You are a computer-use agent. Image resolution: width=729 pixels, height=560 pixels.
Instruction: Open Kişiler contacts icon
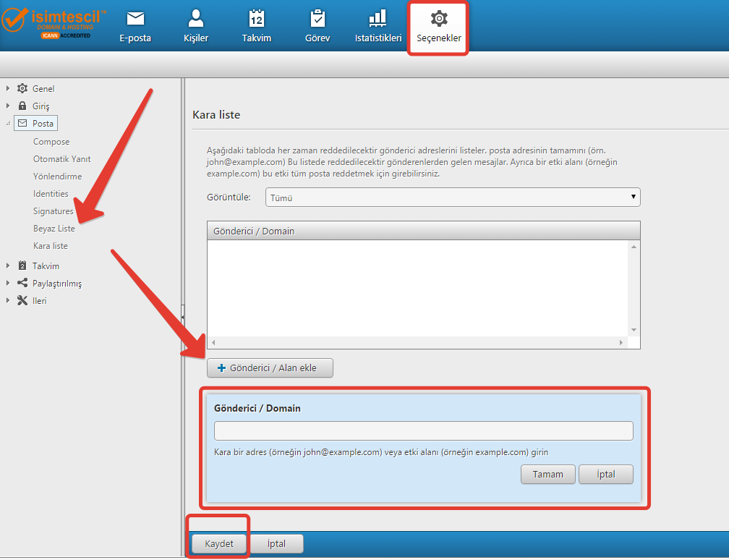196,19
